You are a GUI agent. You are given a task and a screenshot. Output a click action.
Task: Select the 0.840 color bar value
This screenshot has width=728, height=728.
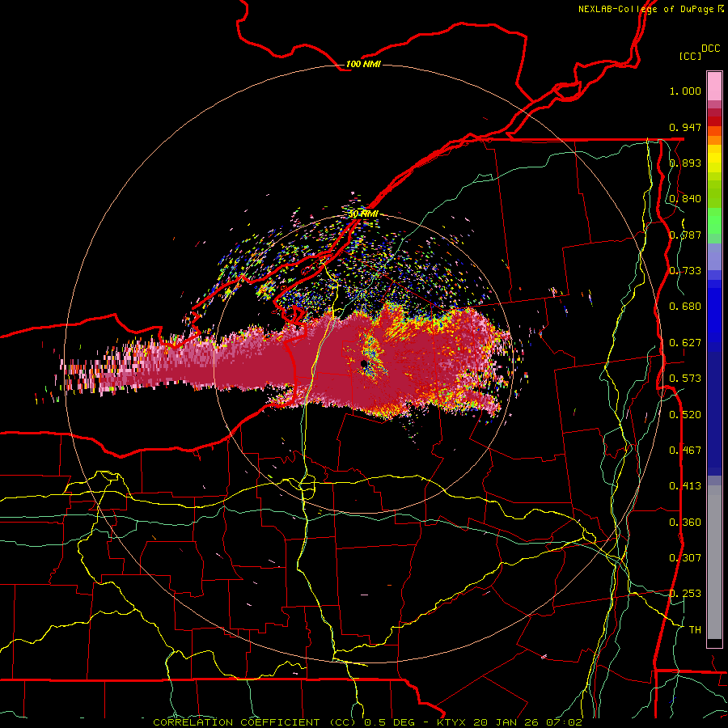pos(685,199)
